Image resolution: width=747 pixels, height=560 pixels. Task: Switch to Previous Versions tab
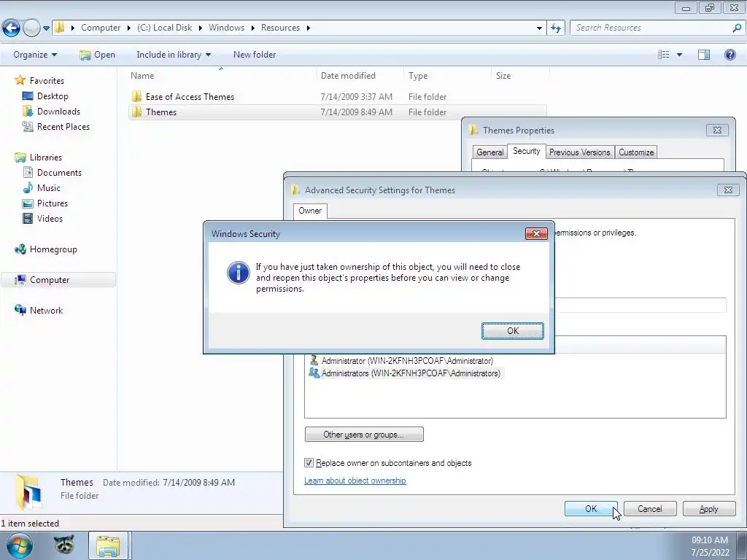(x=580, y=152)
